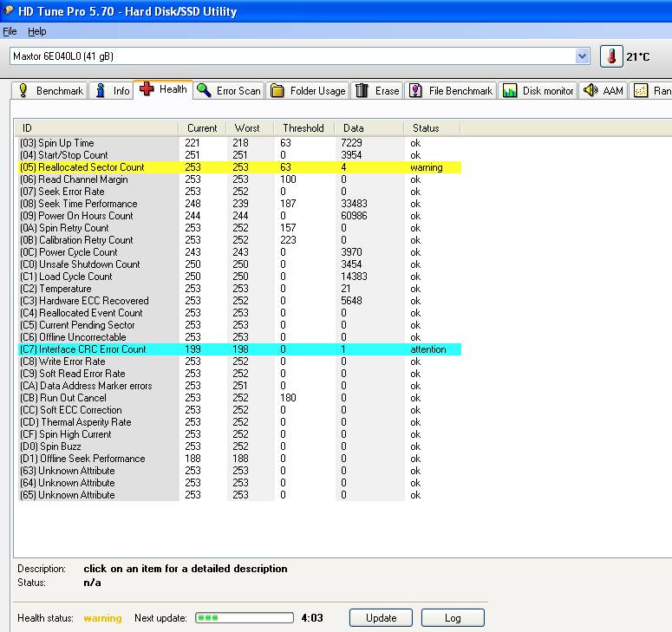The height and width of the screenshot is (632, 672).
Task: Select the Current Pending Sector row
Action: pyautogui.click(x=239, y=325)
